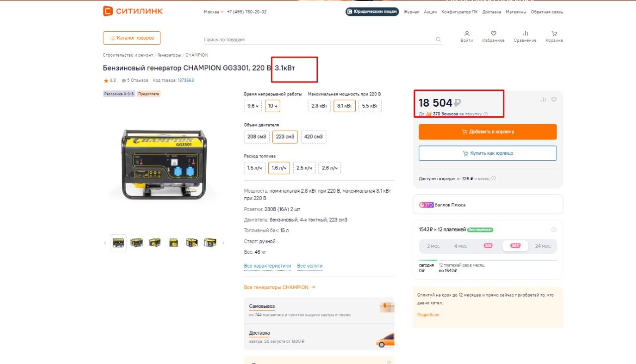Image resolution: width=636 pixels, height=364 pixels.
Task: Select the 24 мес installment tab
Action: (x=543, y=246)
